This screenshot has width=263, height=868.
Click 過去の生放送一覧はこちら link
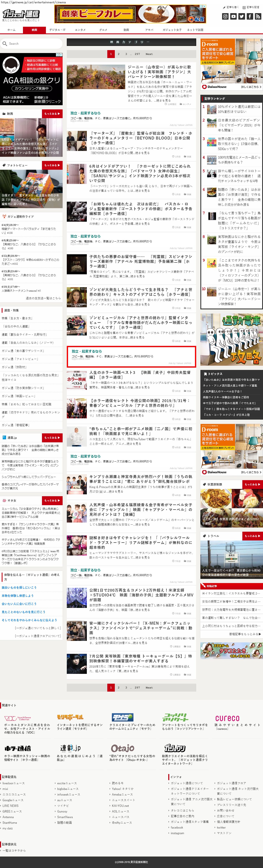43,298
